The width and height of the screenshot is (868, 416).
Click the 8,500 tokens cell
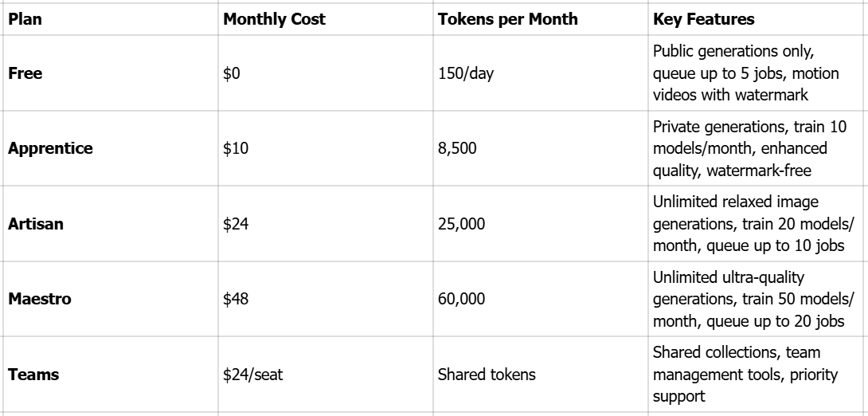coord(540,148)
